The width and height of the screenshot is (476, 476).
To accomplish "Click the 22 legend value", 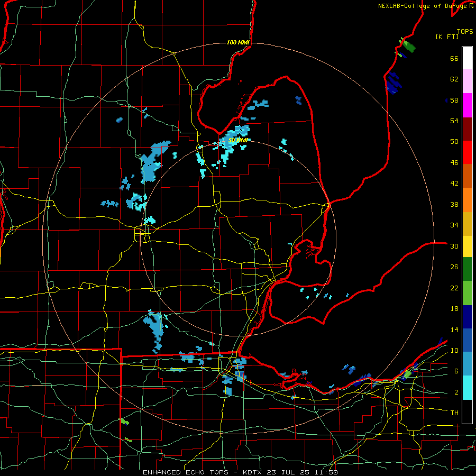I will point(454,288).
